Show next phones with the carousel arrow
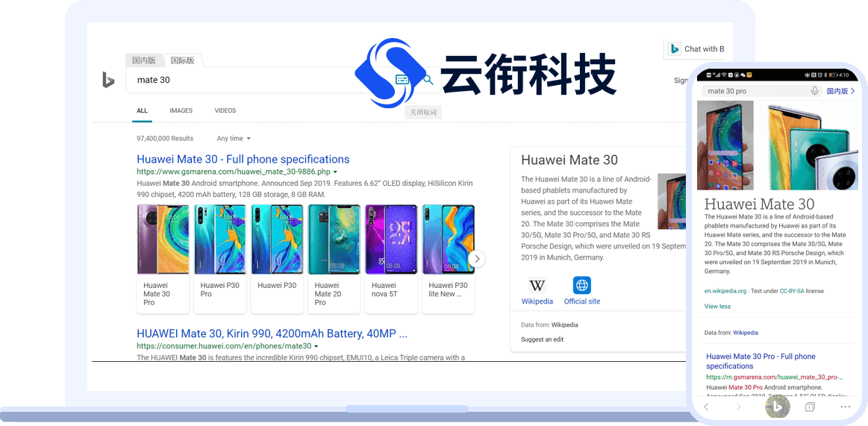The height and width of the screenshot is (426, 868). [x=477, y=258]
